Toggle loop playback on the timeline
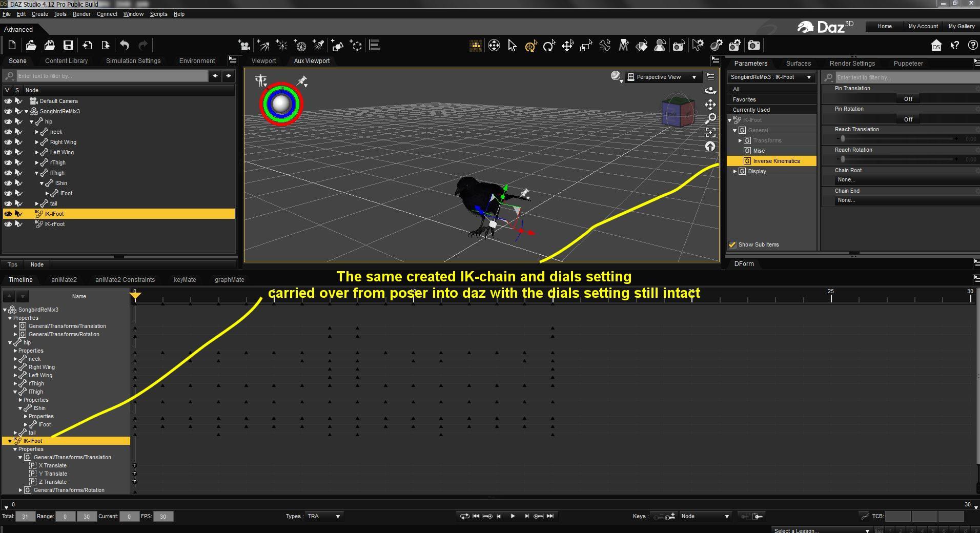The width and height of the screenshot is (980, 533). pos(464,516)
